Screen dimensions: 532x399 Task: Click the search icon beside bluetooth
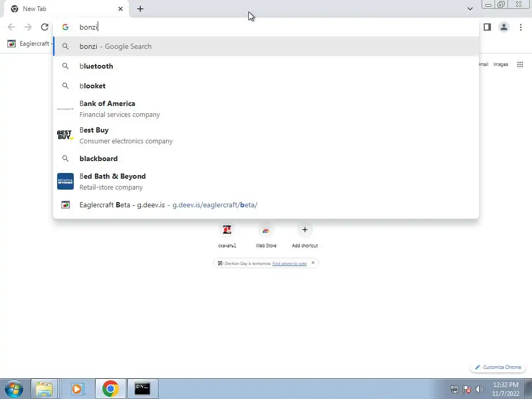coord(65,66)
